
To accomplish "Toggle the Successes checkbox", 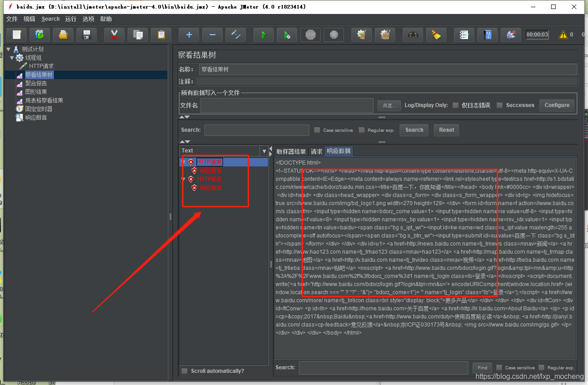I will click(x=499, y=105).
